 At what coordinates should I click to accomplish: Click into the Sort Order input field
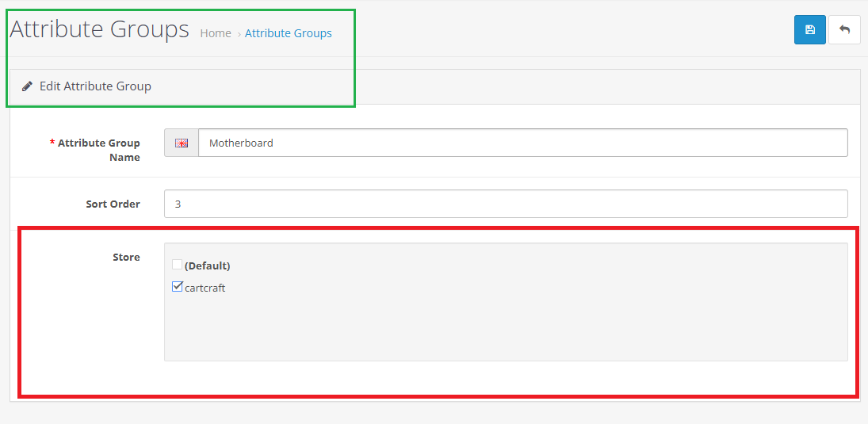coord(506,204)
